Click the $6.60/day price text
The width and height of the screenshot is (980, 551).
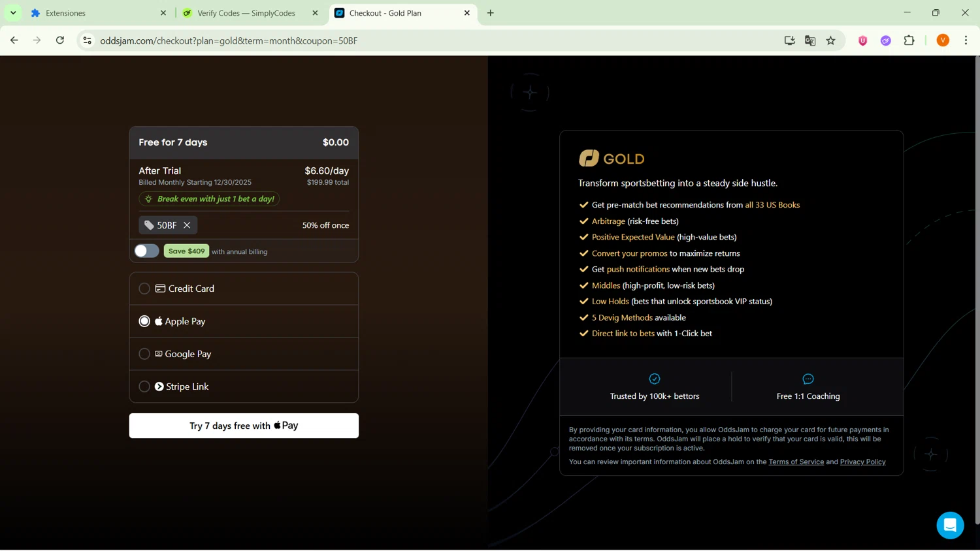[327, 171]
